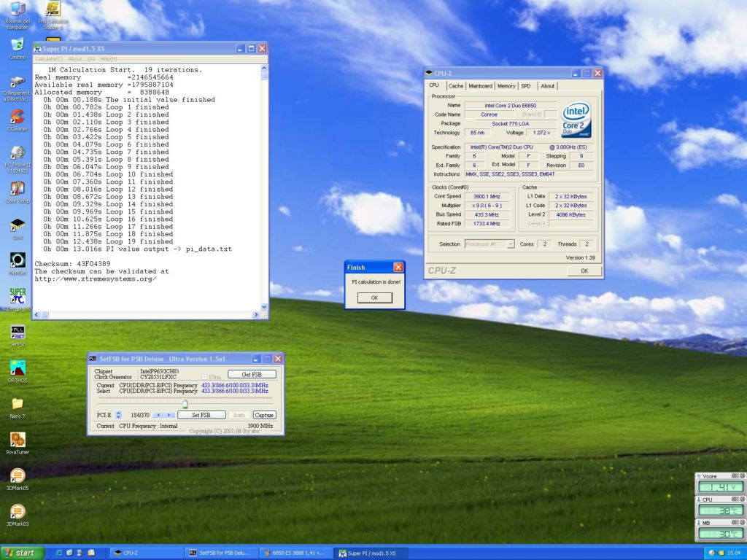The width and height of the screenshot is (747, 560).
Task: Click the taskbar clock showing 15.04
Action: [733, 553]
